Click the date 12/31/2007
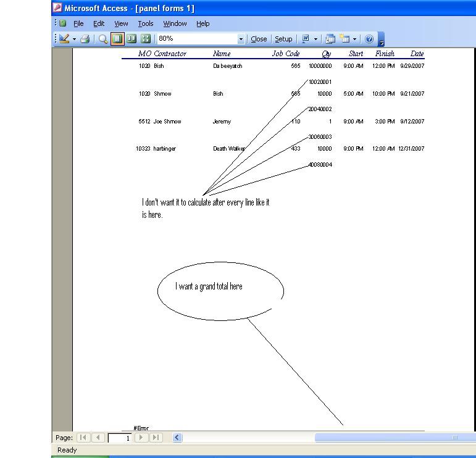Viewport: 476px width, 458px height. pyautogui.click(x=411, y=149)
